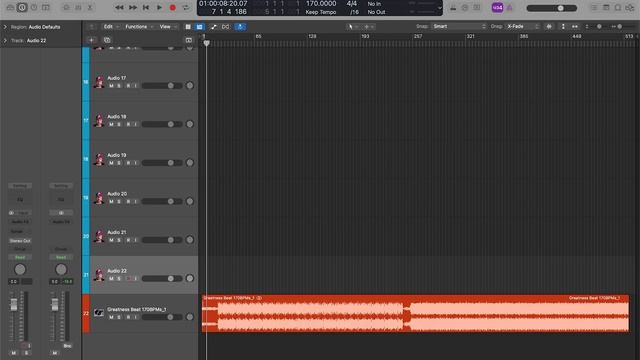Screen dimensions: 640x360
Task: Mute the Greatness Beat 170BPMa_1 track
Action: click(111, 317)
